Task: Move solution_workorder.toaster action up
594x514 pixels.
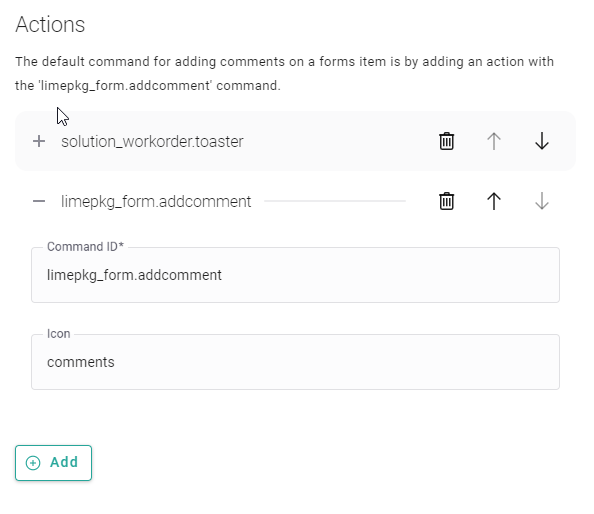Action: (494, 141)
